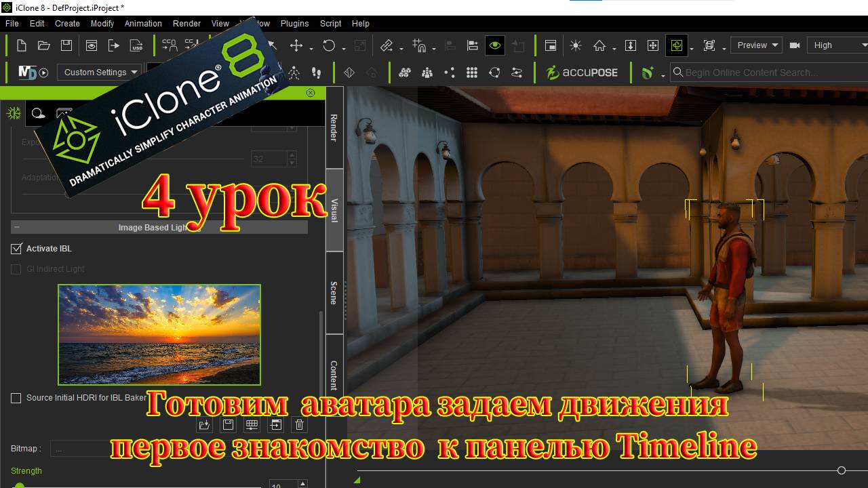Open the frame selection dropdown arrow
Viewport: 868px width, 488px height.
pos(724,48)
